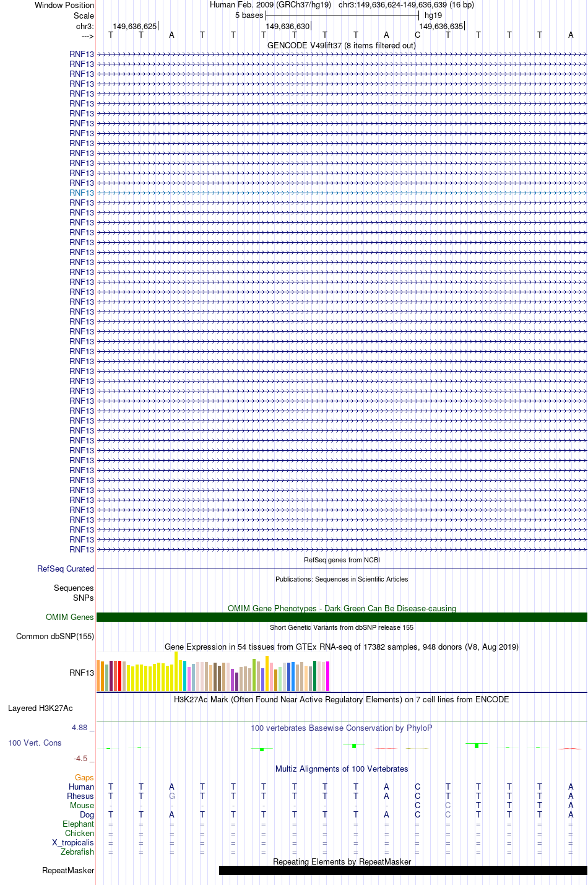The image size is (588, 885).
Task: Click the Window Position label
Action: 64,5
